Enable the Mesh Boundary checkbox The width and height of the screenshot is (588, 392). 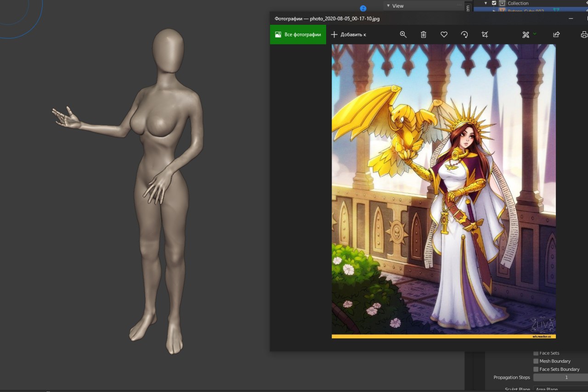tap(536, 361)
